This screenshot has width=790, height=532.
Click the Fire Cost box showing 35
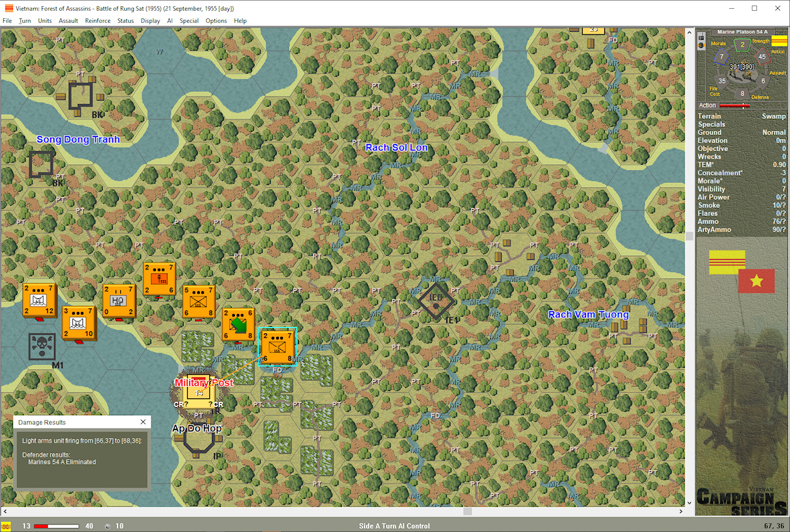722,80
